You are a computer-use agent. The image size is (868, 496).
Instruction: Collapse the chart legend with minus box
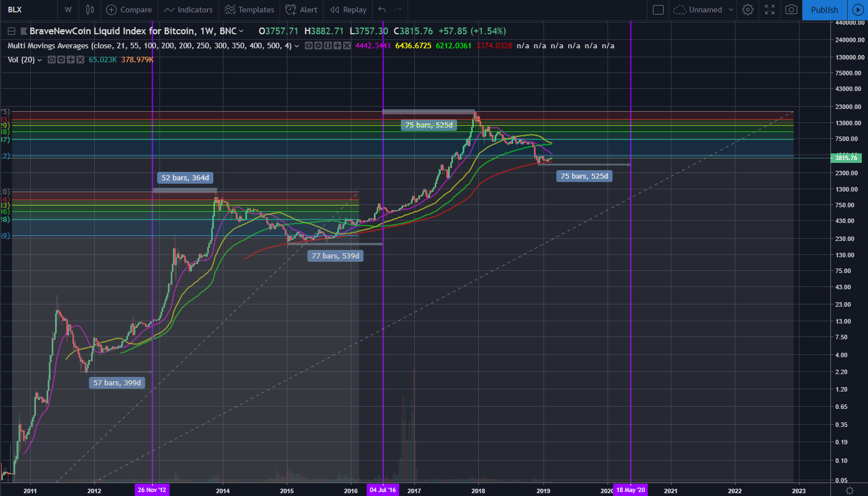11,31
